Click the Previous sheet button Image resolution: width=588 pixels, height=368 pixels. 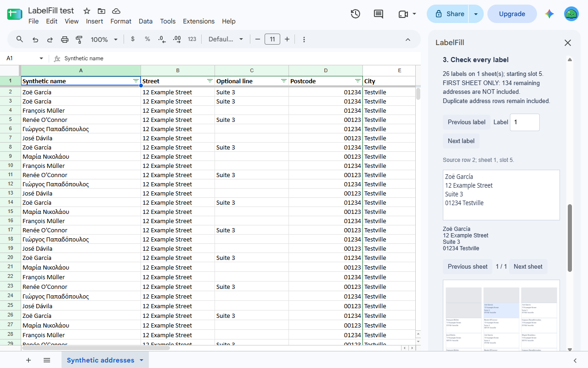468,266
